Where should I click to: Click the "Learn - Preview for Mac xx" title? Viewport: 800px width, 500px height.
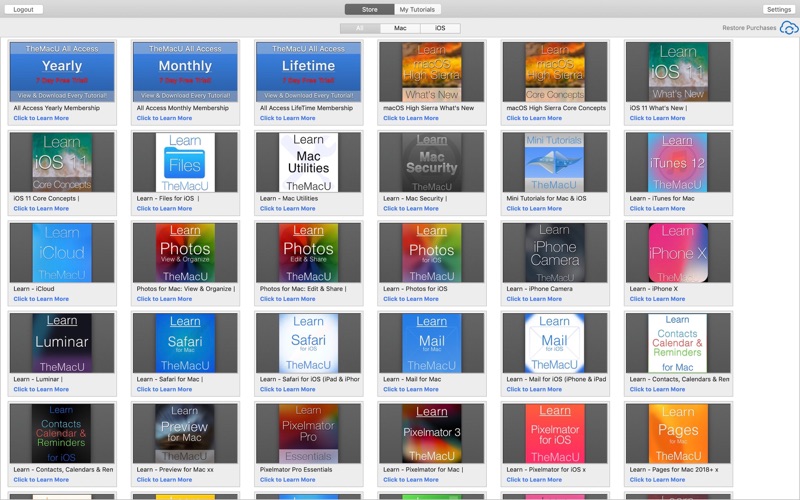175,469
